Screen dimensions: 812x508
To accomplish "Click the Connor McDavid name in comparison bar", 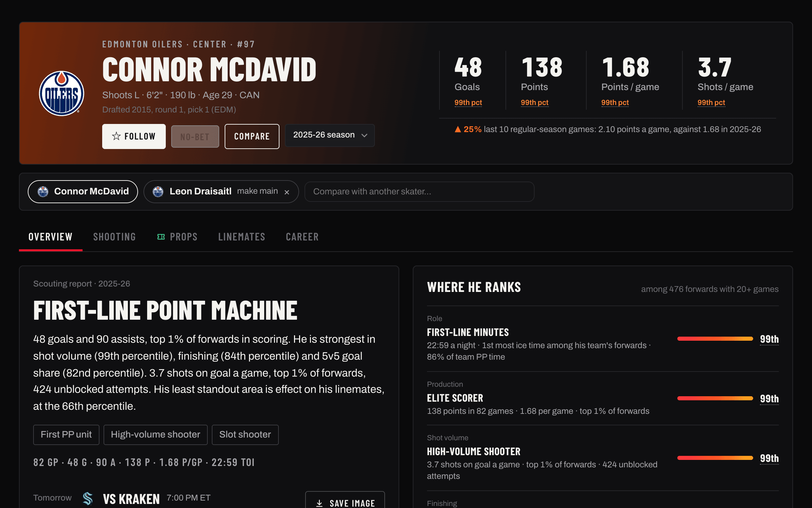I will (x=91, y=191).
